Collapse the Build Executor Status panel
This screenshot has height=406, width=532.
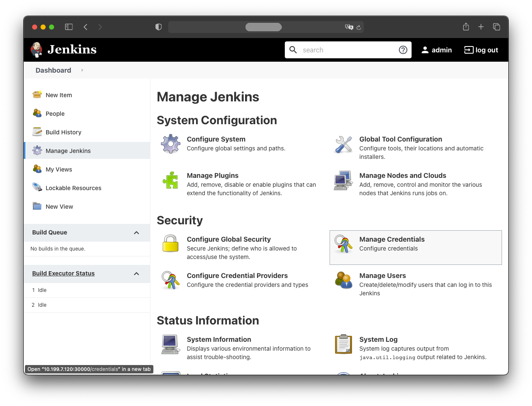coord(136,274)
